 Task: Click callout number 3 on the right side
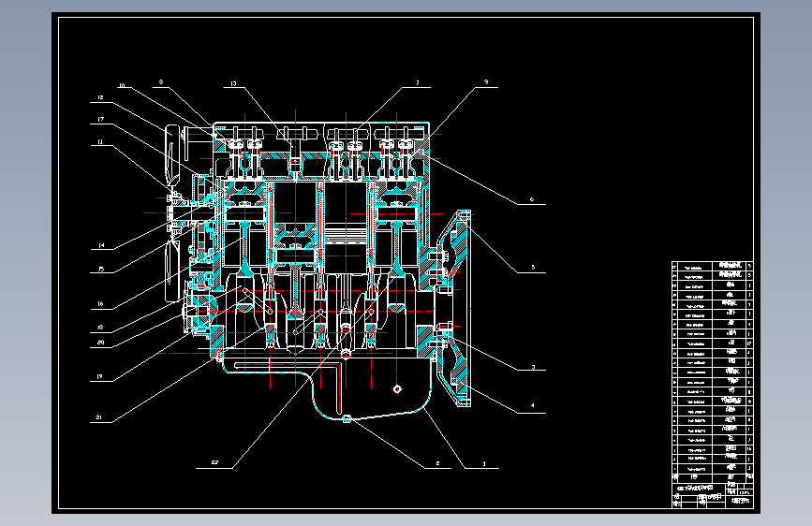(x=533, y=367)
